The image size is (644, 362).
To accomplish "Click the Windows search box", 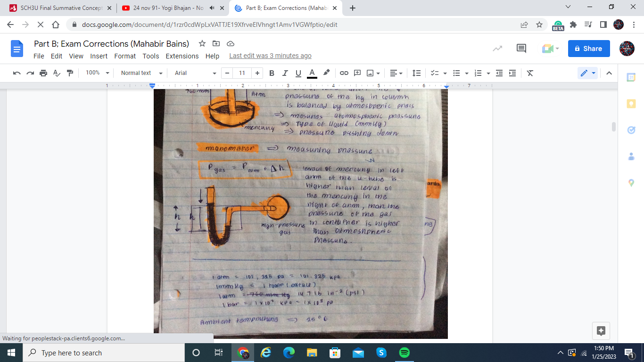I will point(104,353).
